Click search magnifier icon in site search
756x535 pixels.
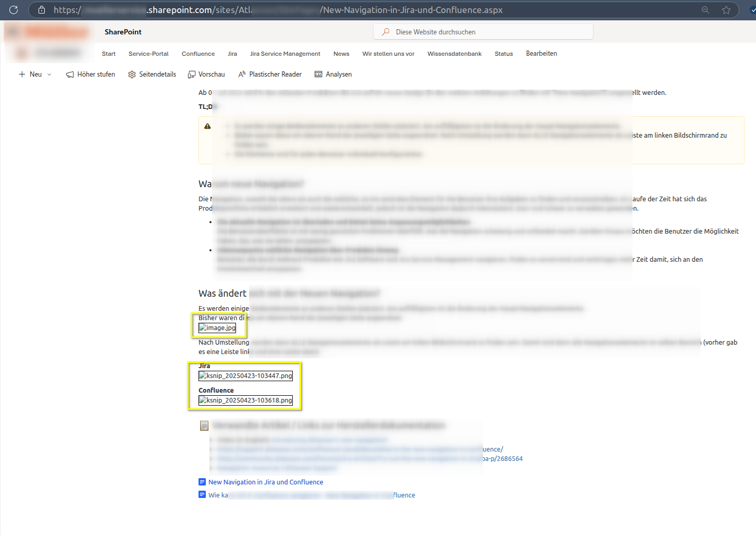[x=386, y=32]
